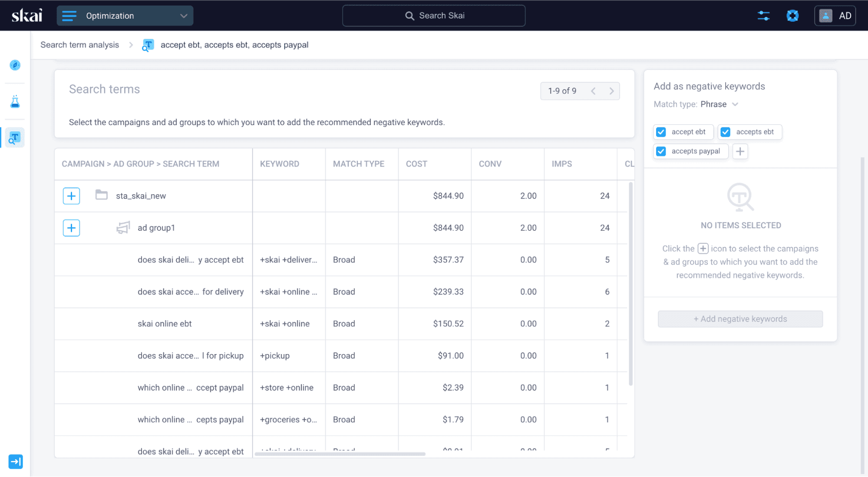
Task: Open the flask experiments icon in sidebar
Action: (15, 102)
